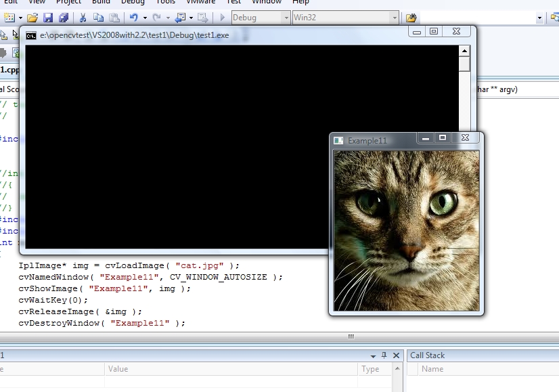Click the cat image in Example11 window

pos(407,230)
